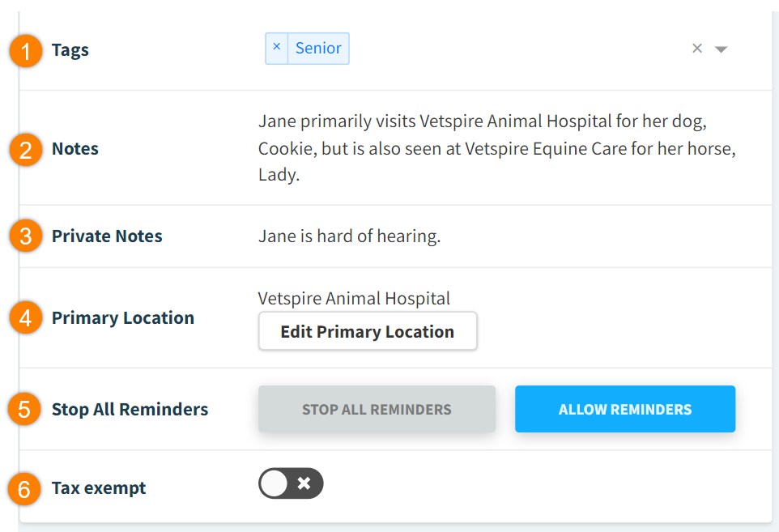Clear all tags with the gray x

click(696, 49)
